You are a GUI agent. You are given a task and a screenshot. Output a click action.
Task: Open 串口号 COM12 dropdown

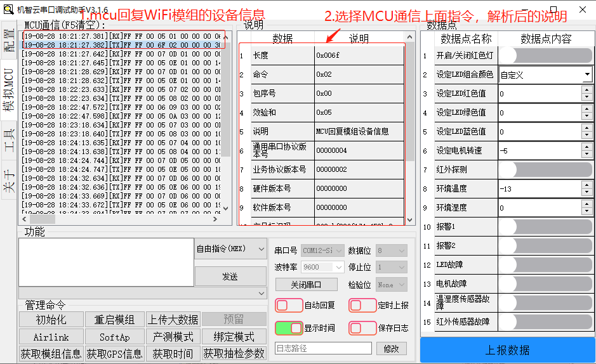click(x=322, y=250)
